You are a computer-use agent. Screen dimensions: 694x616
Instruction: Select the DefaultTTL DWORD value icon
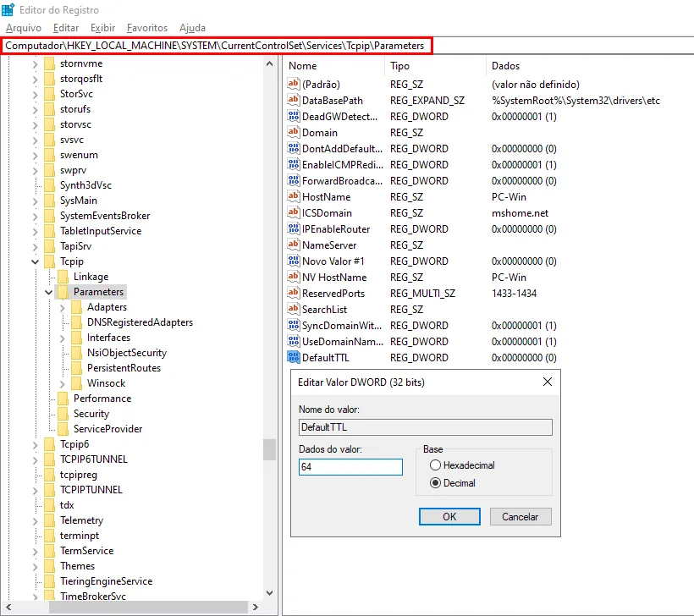point(293,357)
